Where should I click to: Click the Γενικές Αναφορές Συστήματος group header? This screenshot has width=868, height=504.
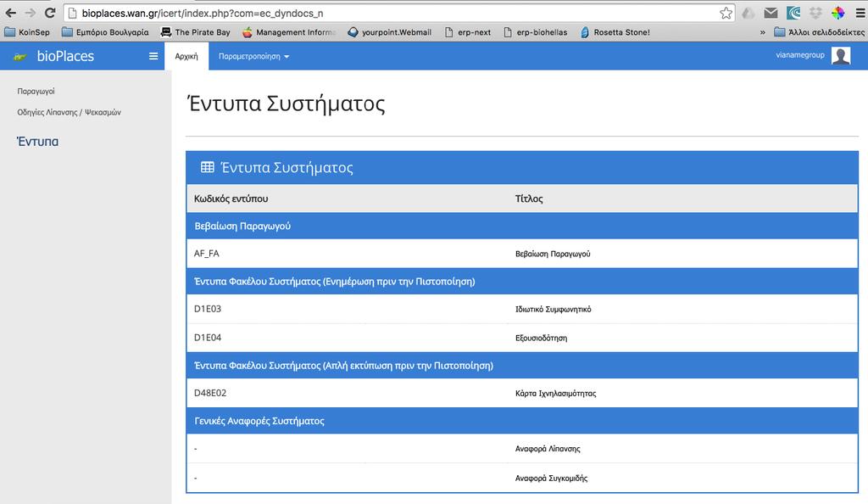522,421
